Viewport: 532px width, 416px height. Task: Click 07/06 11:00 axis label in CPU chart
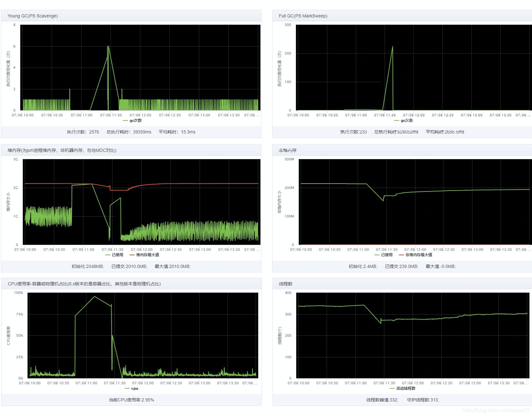click(x=87, y=383)
